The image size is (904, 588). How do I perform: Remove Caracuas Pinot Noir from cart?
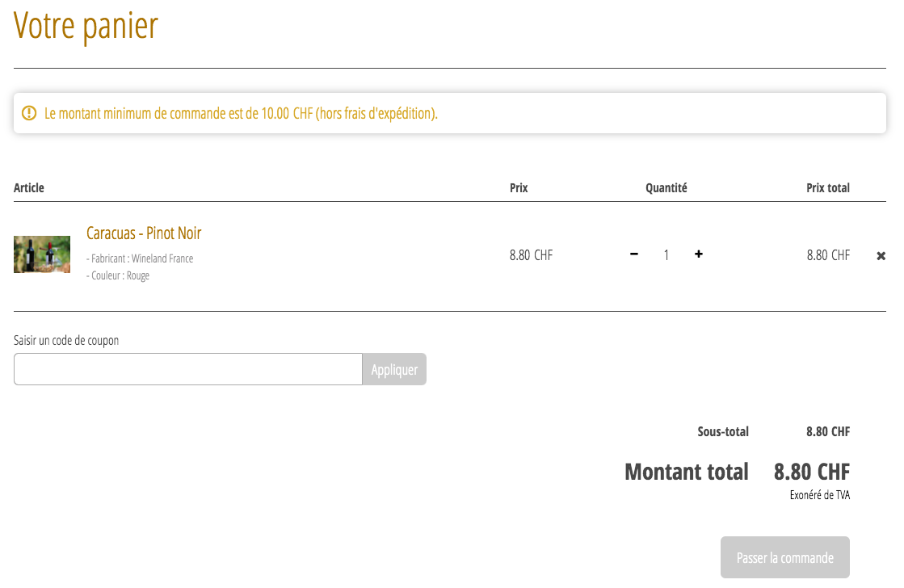coord(881,256)
